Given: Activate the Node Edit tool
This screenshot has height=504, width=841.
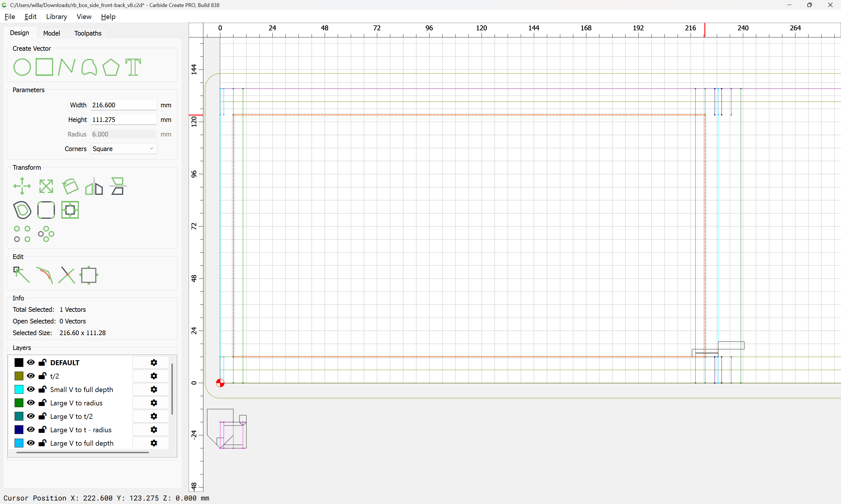Looking at the screenshot, I should [x=21, y=275].
